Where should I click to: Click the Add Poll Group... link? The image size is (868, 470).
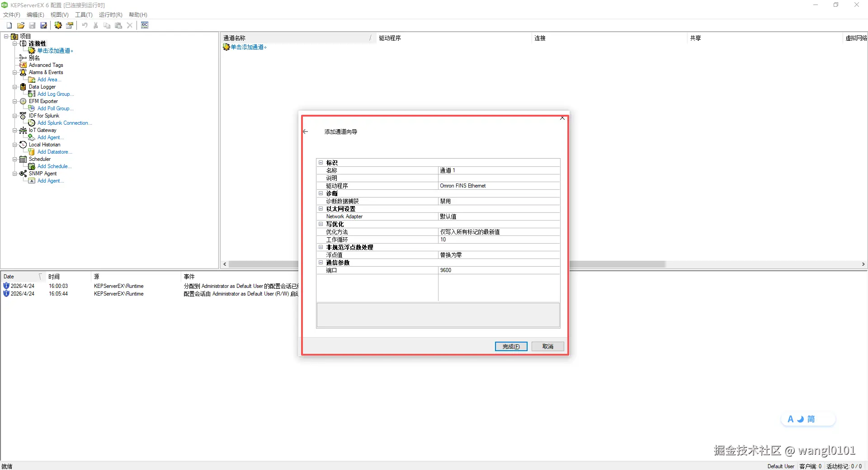55,108
